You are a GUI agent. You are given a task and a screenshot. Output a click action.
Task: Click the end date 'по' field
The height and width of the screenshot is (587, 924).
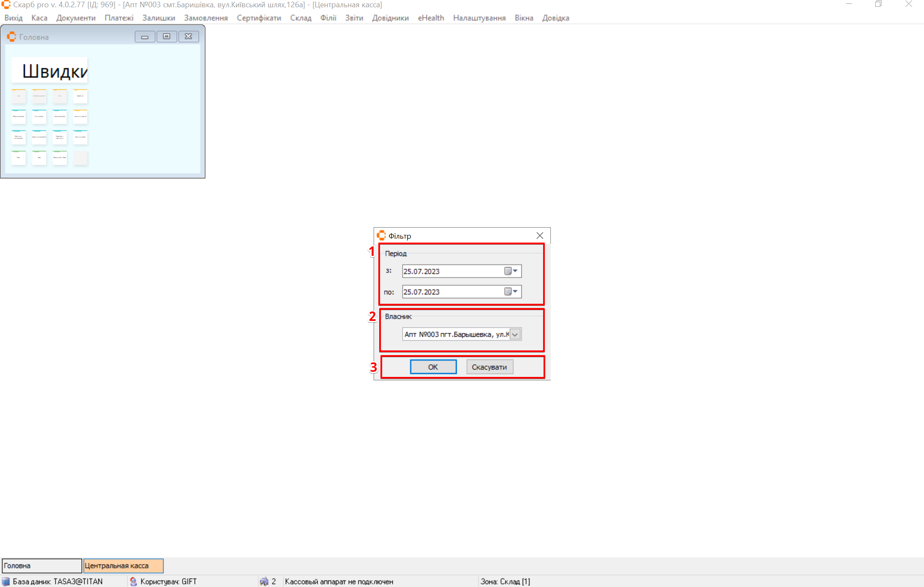pyautogui.click(x=452, y=292)
